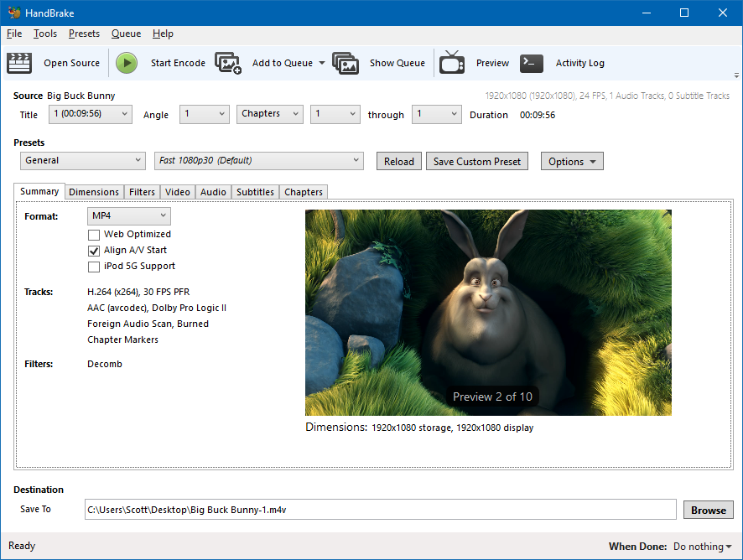743x560 pixels.
Task: Click the Decomb filter text
Action: click(105, 364)
